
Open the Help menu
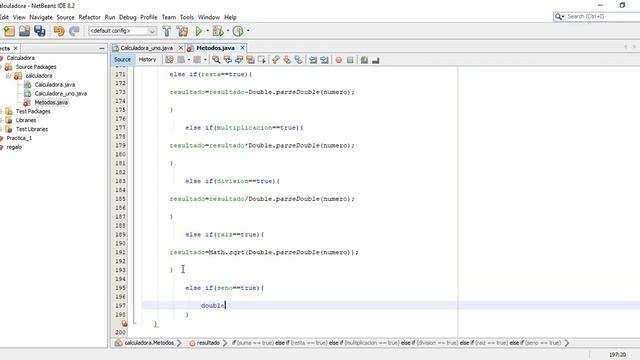pos(230,17)
